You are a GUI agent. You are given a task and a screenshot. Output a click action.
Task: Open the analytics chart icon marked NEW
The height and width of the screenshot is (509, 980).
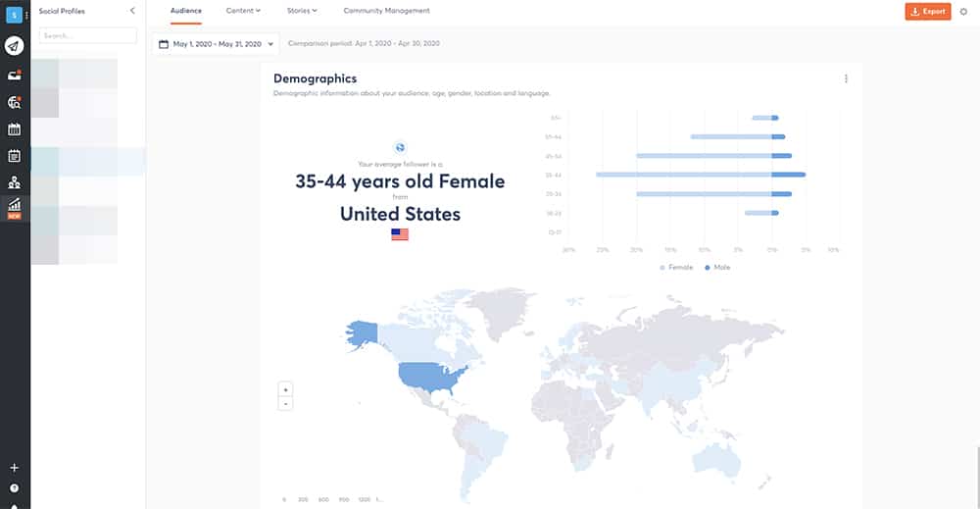15,206
